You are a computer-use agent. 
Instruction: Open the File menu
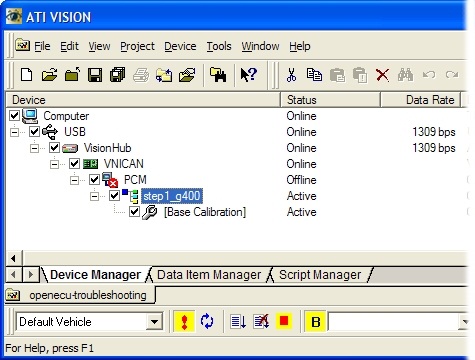click(x=42, y=46)
